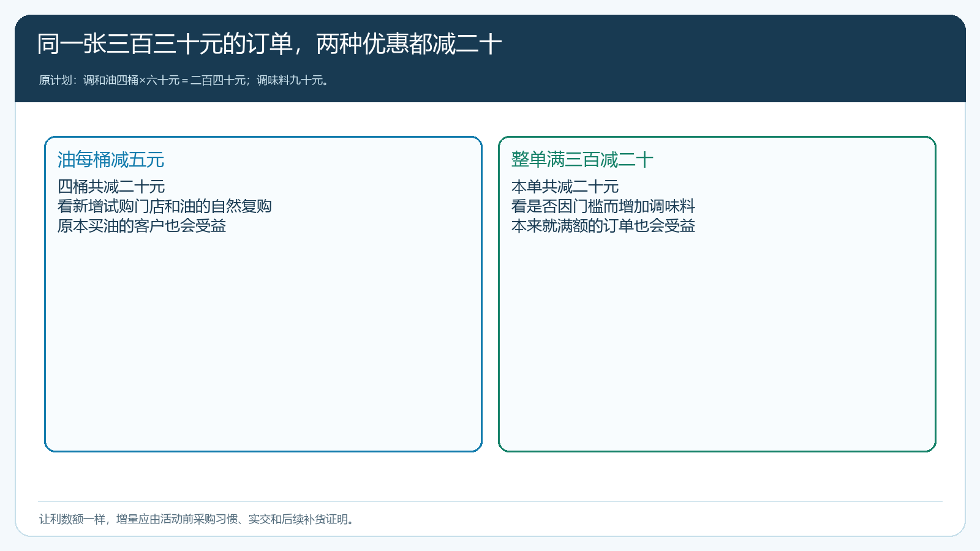Select the line 看新增试购门店和油的自然复购
The height and width of the screenshot is (551, 980).
(165, 206)
